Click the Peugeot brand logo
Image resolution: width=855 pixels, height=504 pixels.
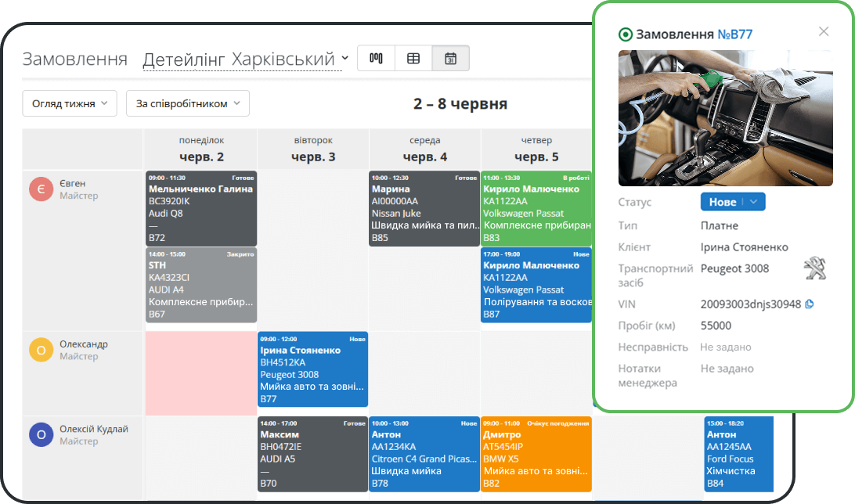814,270
